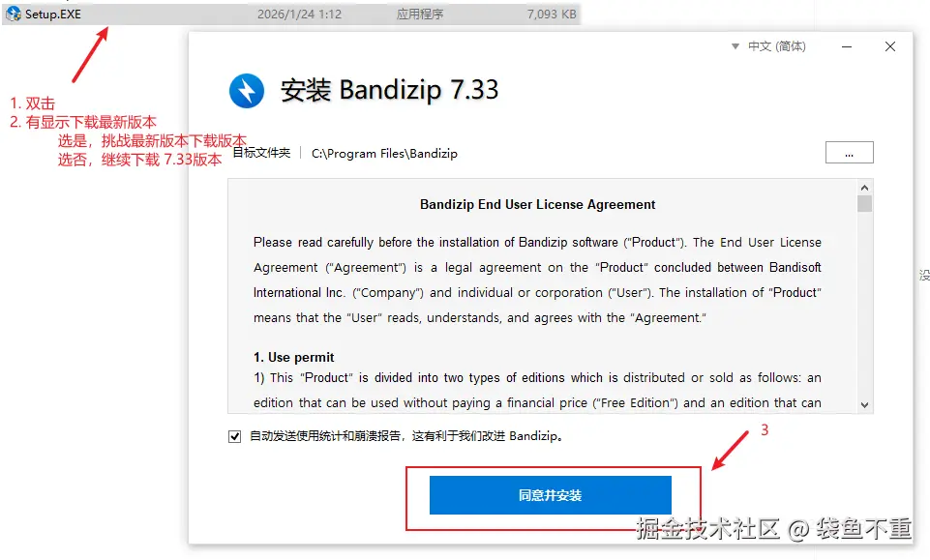Click the 目标文件夹 label
Viewport: 930px width, 560px height.
point(261,153)
